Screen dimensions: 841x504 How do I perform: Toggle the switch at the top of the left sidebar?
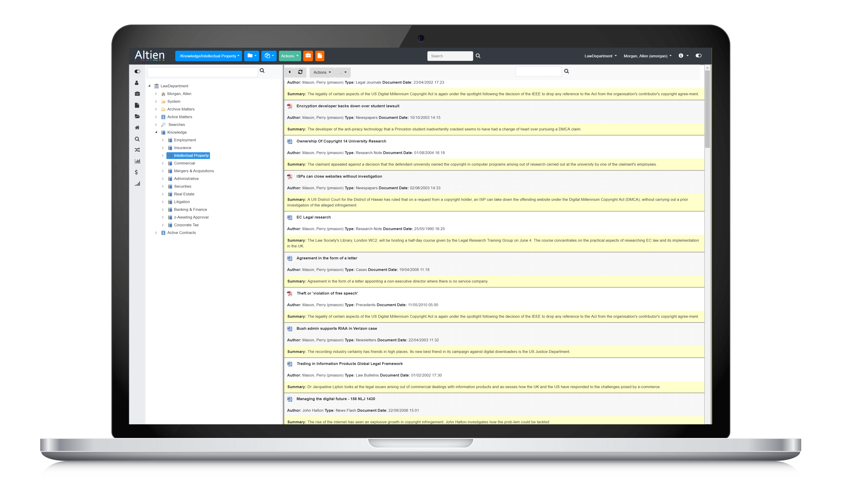pos(137,71)
